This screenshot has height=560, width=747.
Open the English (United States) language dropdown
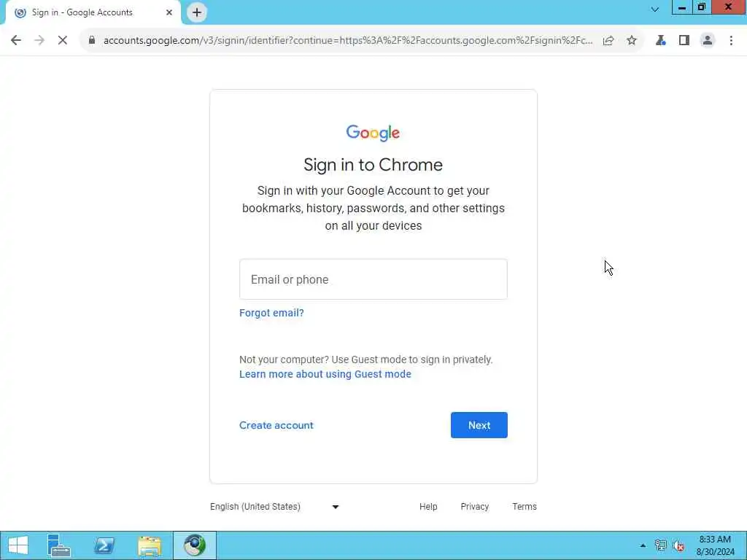274,507
